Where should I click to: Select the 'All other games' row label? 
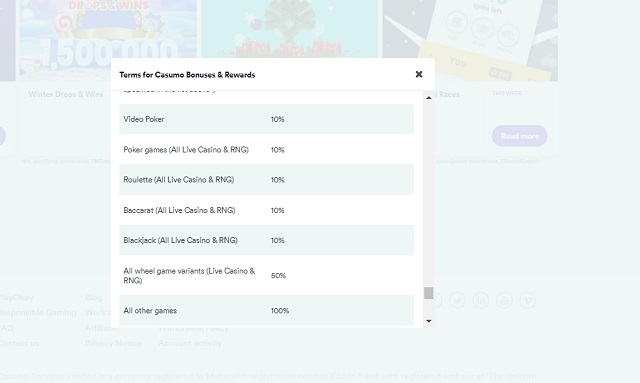150,311
